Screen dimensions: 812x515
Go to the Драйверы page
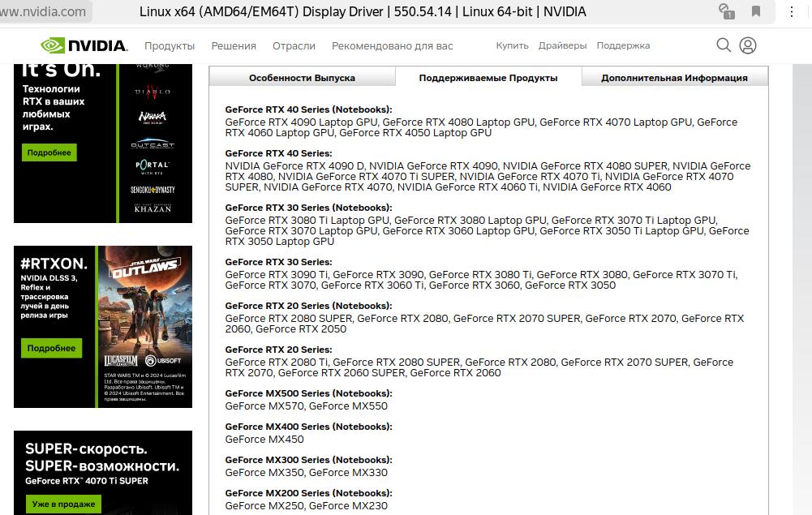562,45
